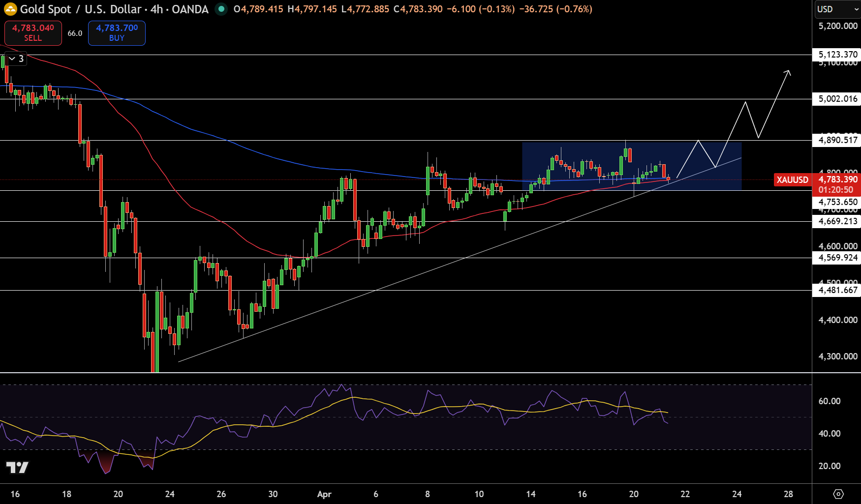Click the 4,669.213 price level label
Screen dimensions: 861x504
837,221
